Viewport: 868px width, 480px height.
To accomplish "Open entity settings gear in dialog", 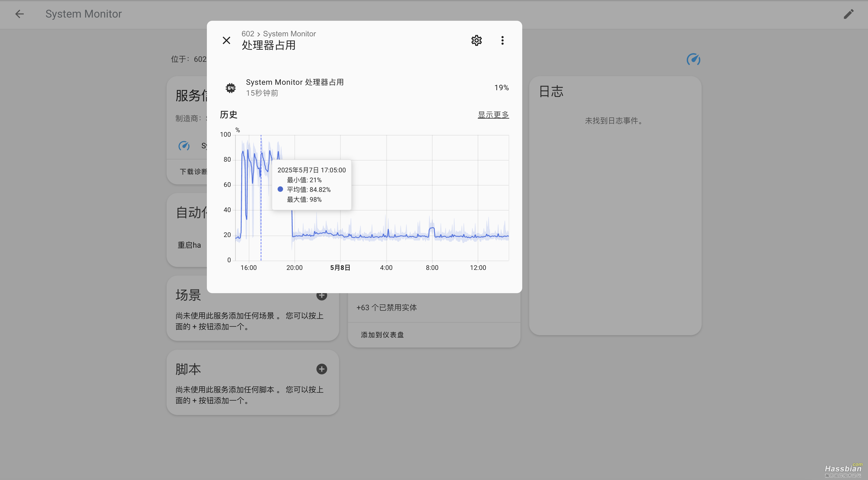I will tap(476, 41).
